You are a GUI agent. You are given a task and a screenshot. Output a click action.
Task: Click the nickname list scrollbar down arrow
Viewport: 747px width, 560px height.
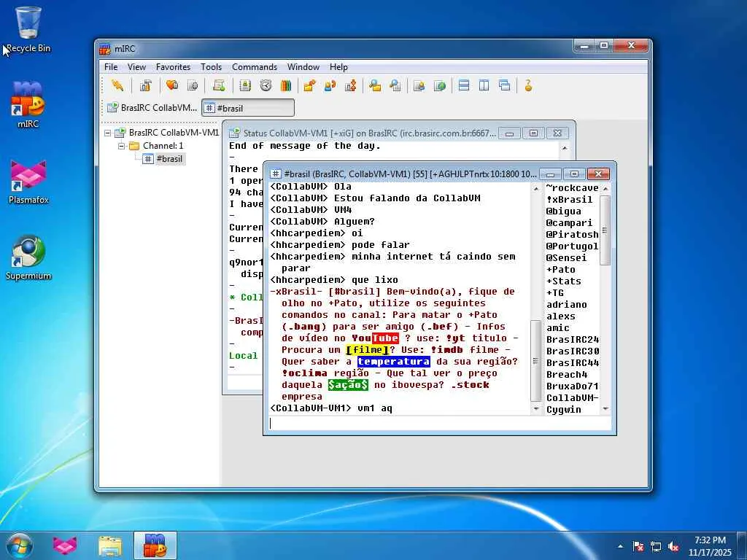605,409
